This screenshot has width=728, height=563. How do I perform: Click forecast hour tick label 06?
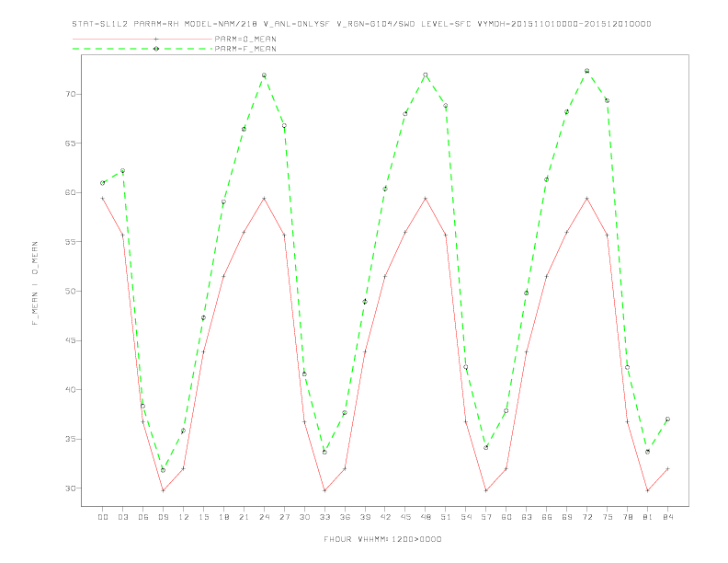point(143,517)
